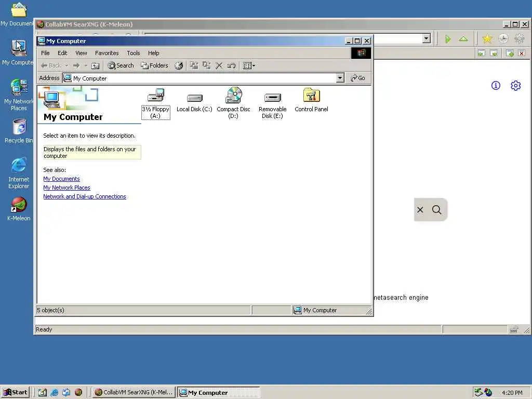
Task: Open the Help menu
Action: (x=153, y=53)
